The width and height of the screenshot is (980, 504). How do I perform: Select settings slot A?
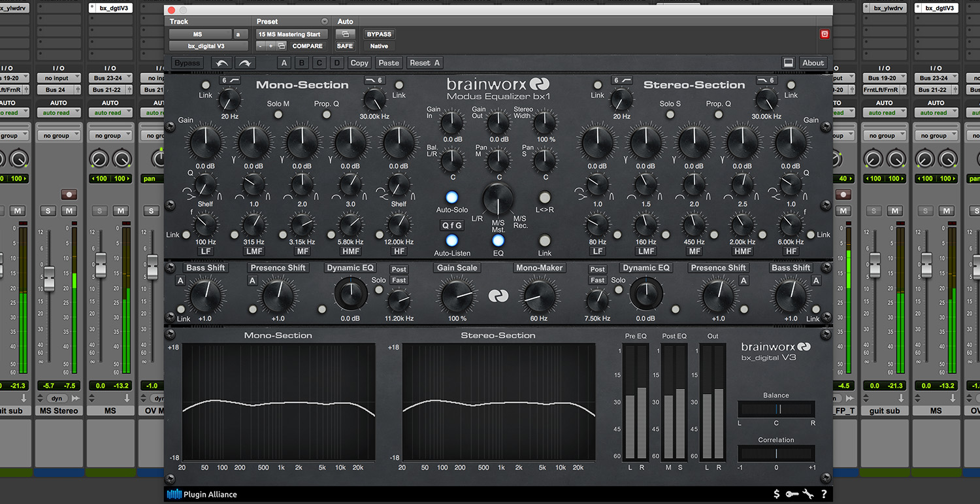284,63
